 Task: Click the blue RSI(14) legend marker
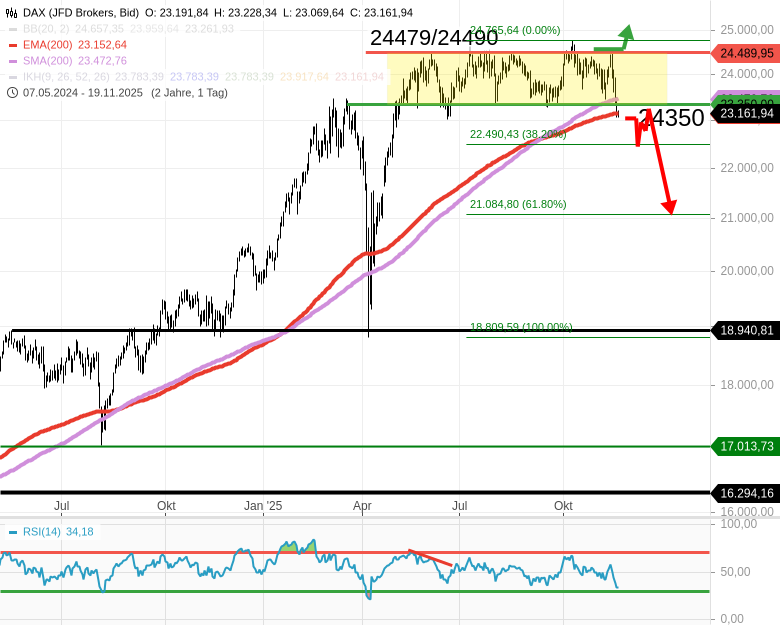point(12,532)
